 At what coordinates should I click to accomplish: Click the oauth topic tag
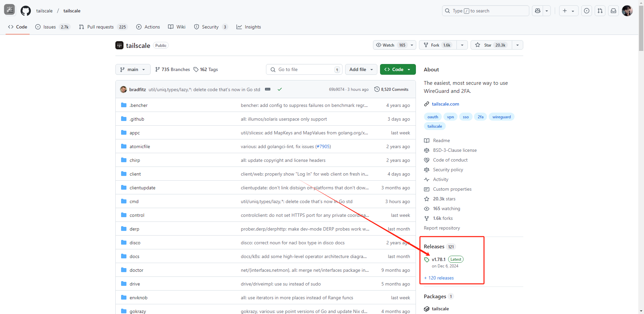(x=433, y=117)
